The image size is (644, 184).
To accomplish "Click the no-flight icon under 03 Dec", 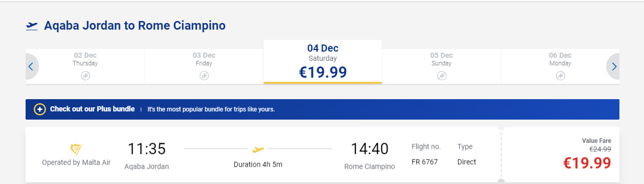I will pos(204,76).
